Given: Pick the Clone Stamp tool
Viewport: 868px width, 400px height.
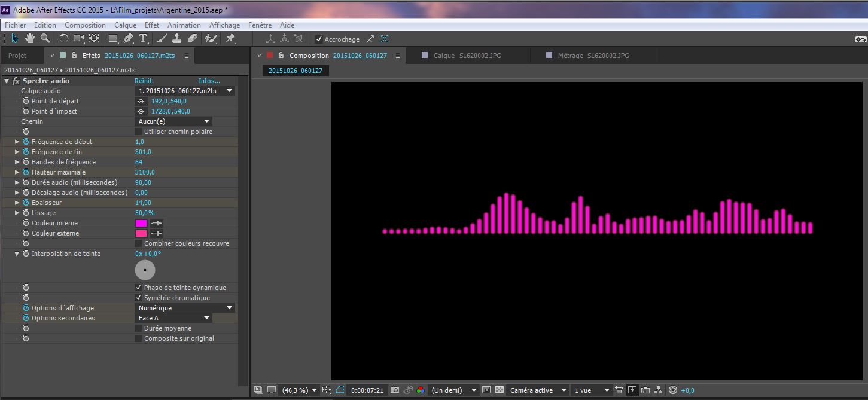Looking at the screenshot, I should coord(177,39).
